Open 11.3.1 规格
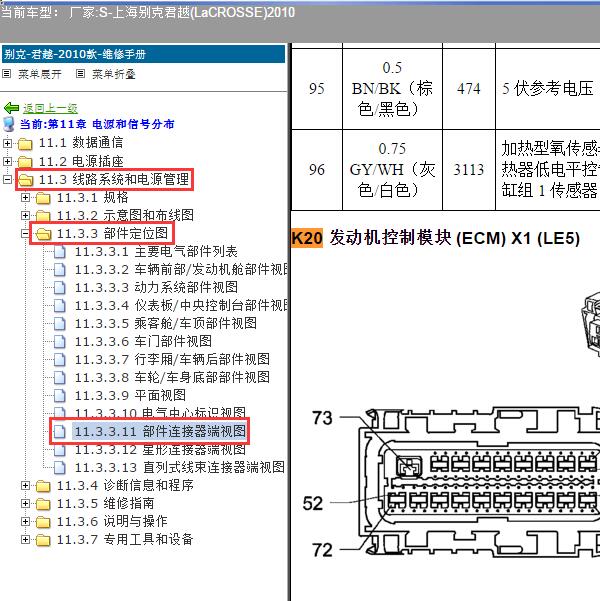The width and height of the screenshot is (600, 601). [92, 197]
